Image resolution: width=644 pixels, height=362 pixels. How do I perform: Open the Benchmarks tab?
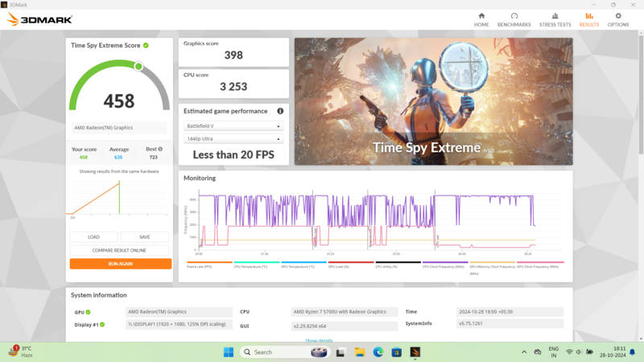514,19
